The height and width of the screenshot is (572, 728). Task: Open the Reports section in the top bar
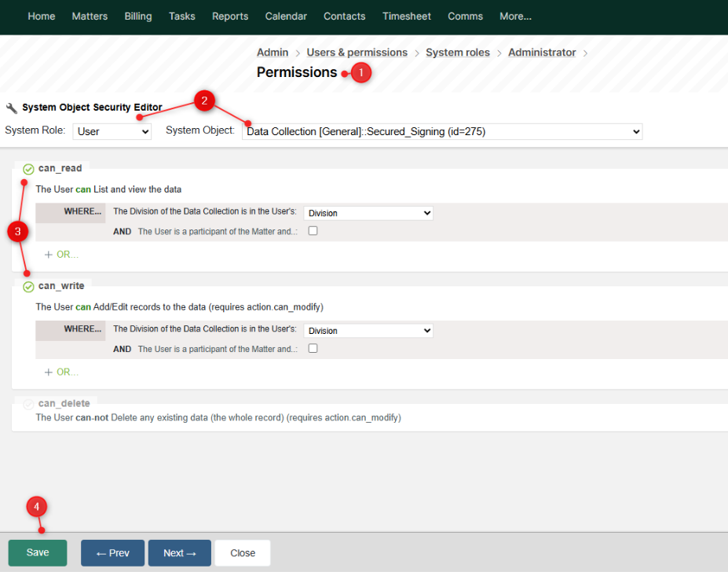229,16
